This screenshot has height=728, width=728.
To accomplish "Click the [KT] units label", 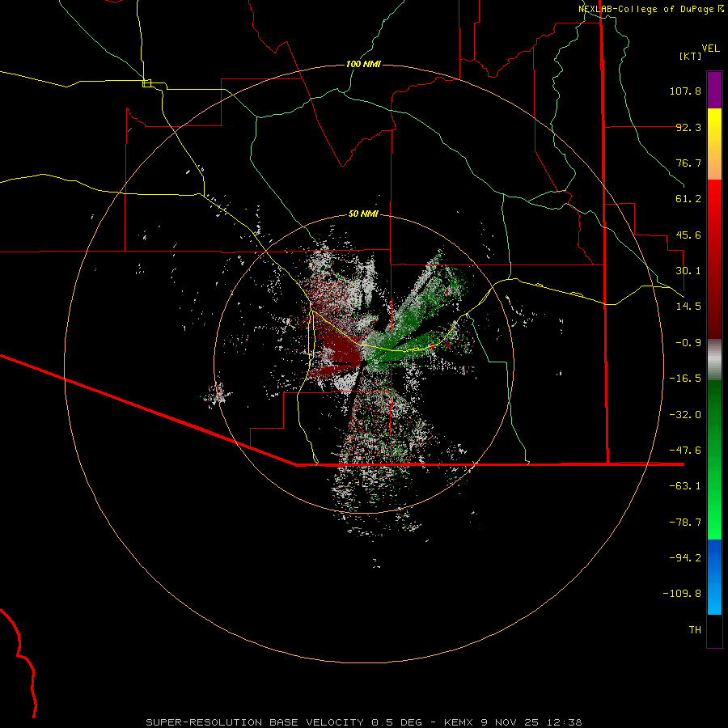I will (691, 56).
